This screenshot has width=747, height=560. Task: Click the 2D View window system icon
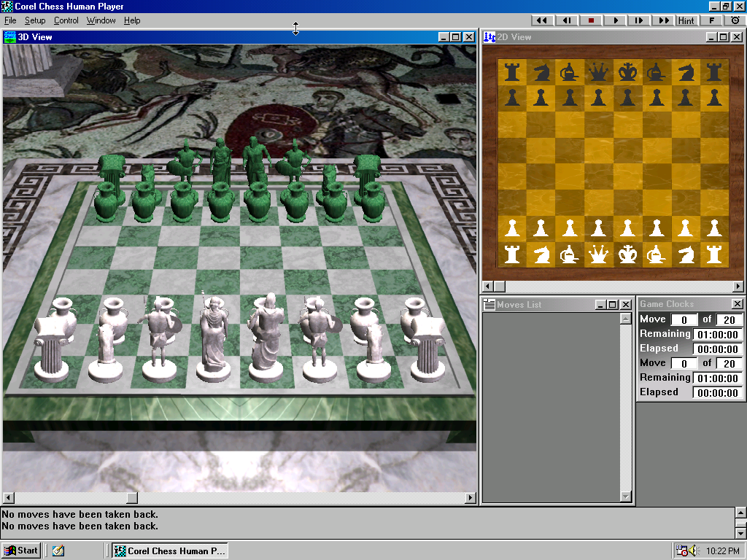(489, 36)
